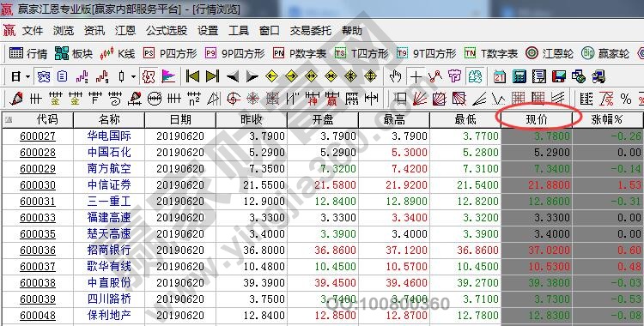Image resolution: width=644 pixels, height=326 pixels.
Task: Click the black next triangle icon
Action: (x=252, y=76)
